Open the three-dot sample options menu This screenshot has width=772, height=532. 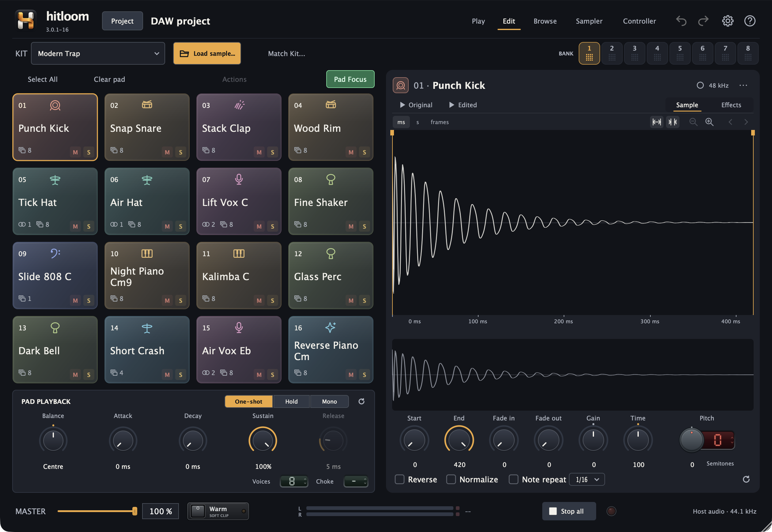point(743,85)
